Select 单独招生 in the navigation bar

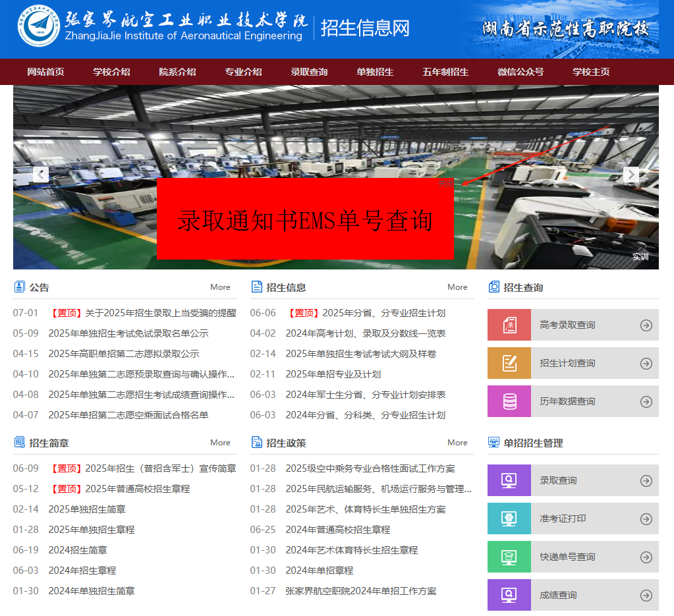tap(375, 72)
